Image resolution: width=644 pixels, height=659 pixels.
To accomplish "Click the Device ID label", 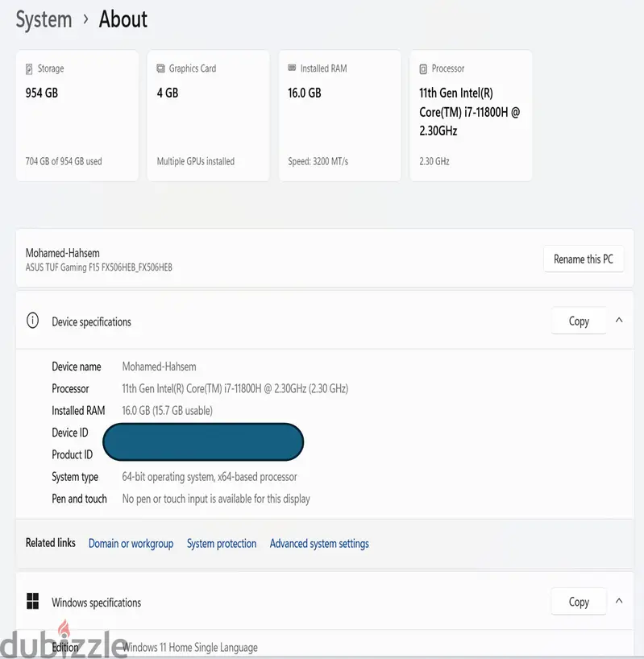I will coord(70,433).
